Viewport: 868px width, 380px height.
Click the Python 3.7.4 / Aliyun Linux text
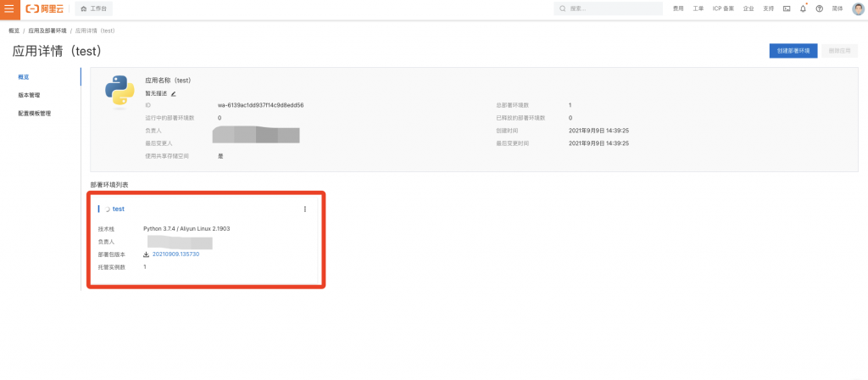(x=186, y=228)
